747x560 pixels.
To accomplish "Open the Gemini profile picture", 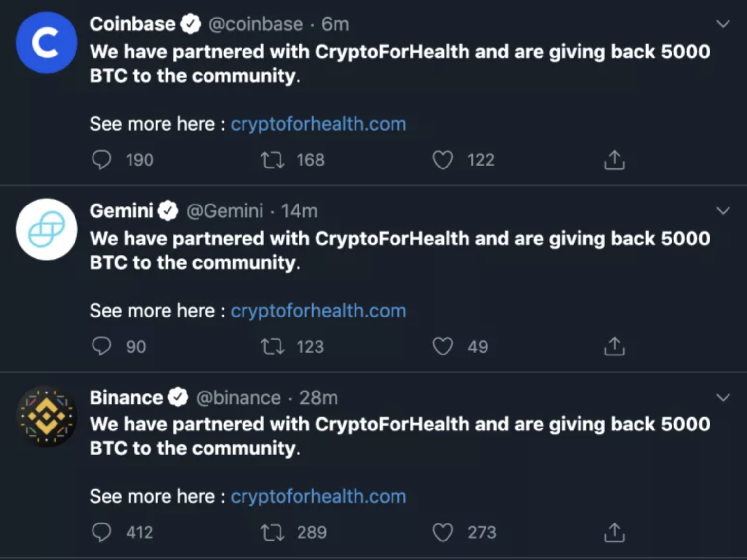I will pos(46,229).
